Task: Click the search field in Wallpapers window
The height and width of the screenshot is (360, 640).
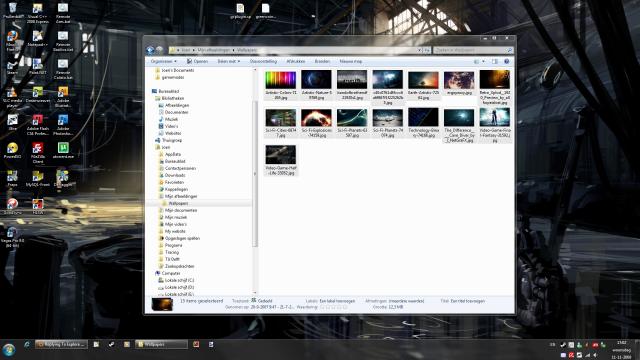Action: pos(473,50)
